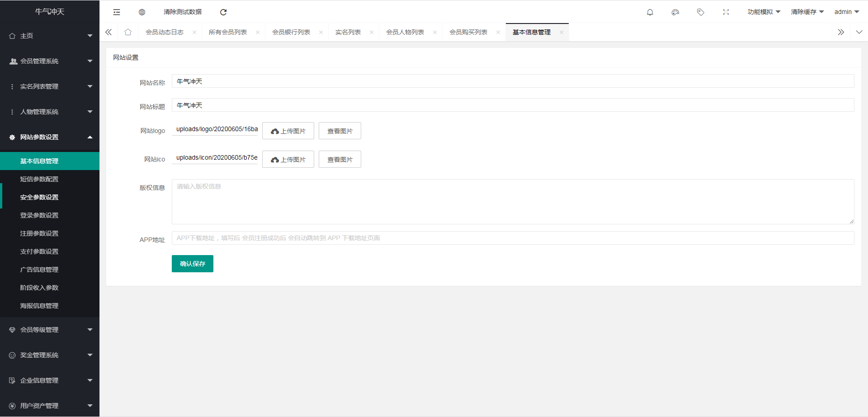Click the 确认保存 button
The height and width of the screenshot is (417, 868).
(x=193, y=264)
